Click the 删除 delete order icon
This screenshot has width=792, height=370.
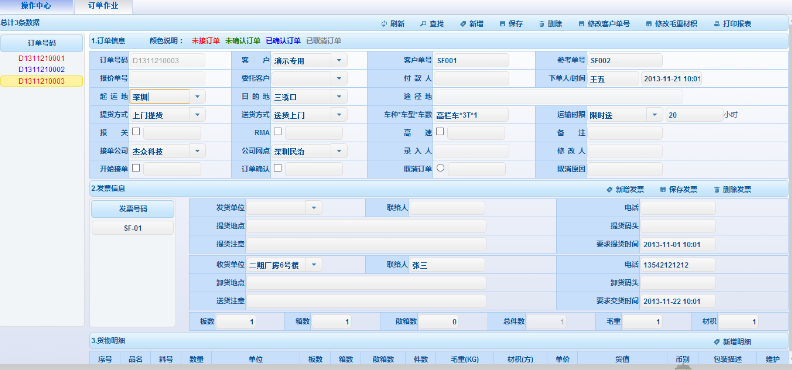[541, 24]
